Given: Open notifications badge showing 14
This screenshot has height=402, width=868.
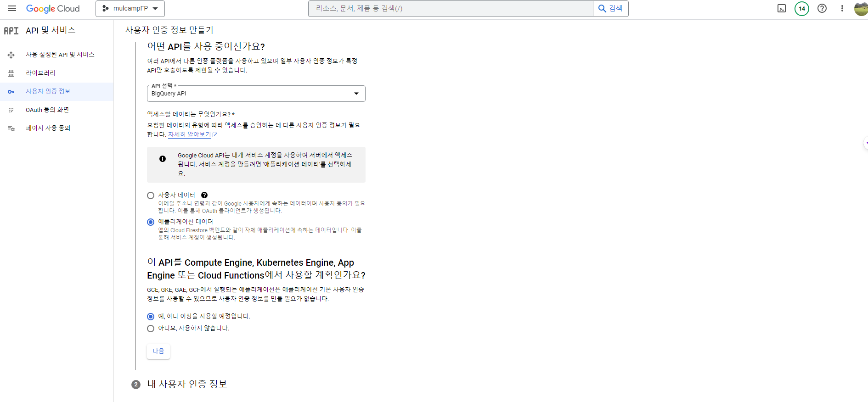Looking at the screenshot, I should 802,8.
